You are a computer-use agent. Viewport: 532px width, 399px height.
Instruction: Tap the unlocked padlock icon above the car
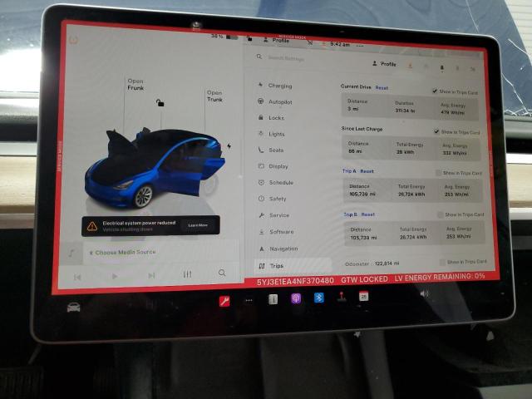pyautogui.click(x=160, y=102)
